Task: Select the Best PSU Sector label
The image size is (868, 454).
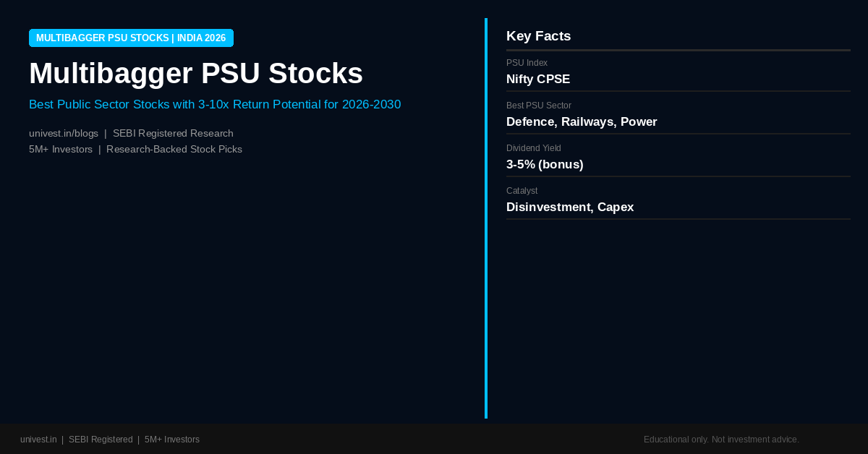Action: coord(539,106)
